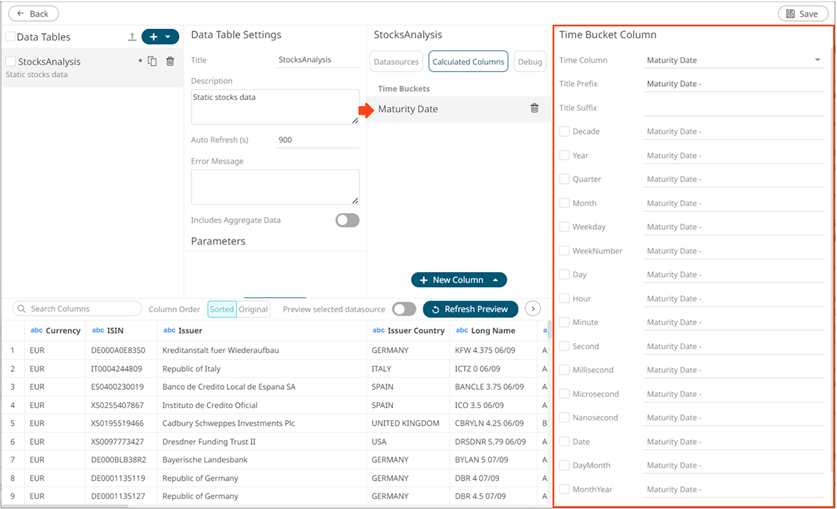The width and height of the screenshot is (837, 509).
Task: Check the Date time bucket
Action: [x=564, y=442]
